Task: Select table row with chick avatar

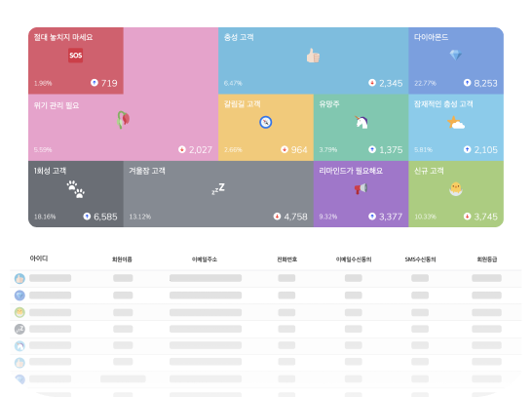Action: click(266, 312)
